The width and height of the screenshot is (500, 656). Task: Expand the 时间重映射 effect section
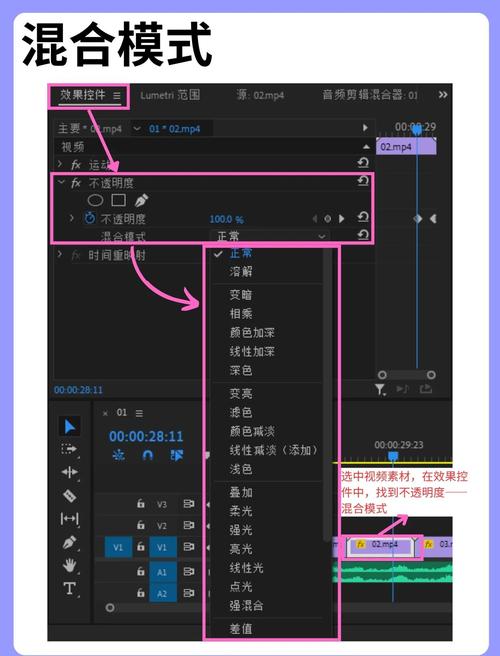pyautogui.click(x=60, y=254)
